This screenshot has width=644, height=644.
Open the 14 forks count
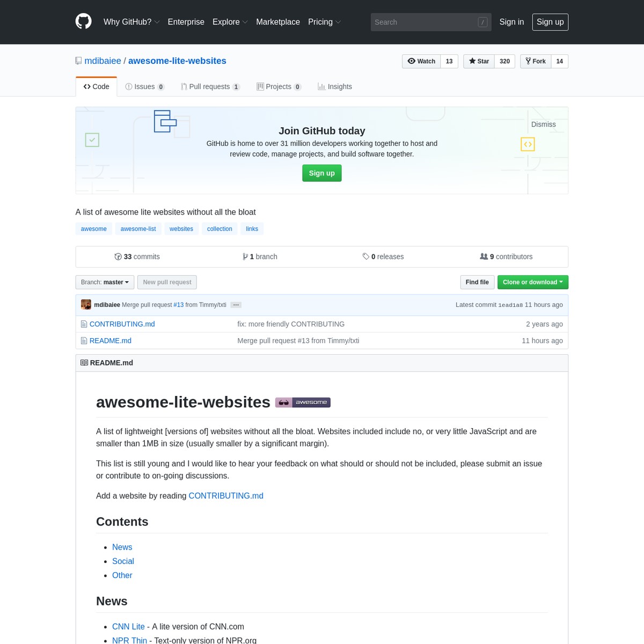(559, 61)
